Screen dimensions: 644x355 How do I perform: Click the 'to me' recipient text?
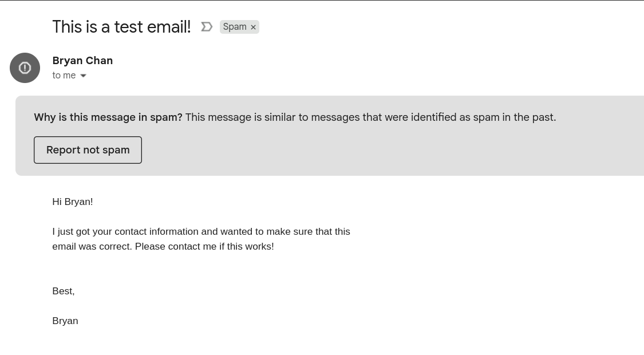pos(64,75)
